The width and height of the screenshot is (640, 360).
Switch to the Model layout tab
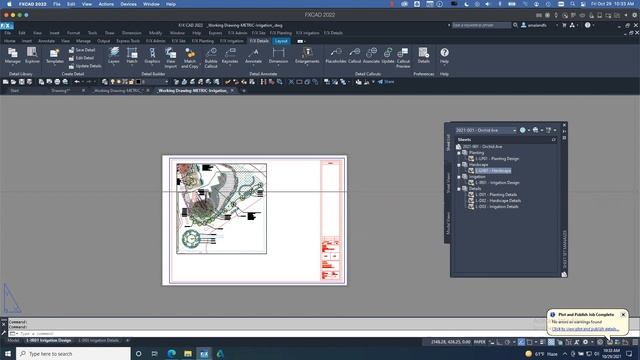tap(13, 340)
